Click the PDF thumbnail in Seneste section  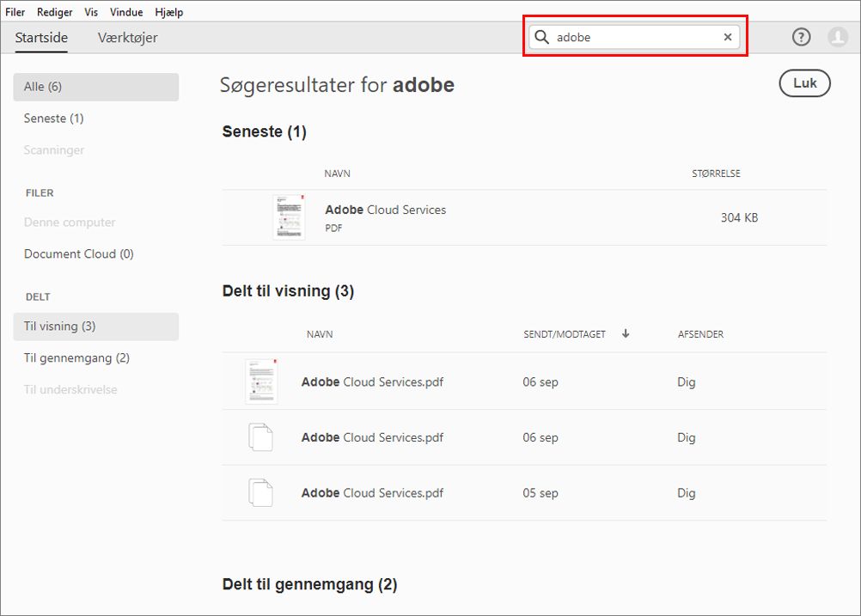(x=288, y=217)
